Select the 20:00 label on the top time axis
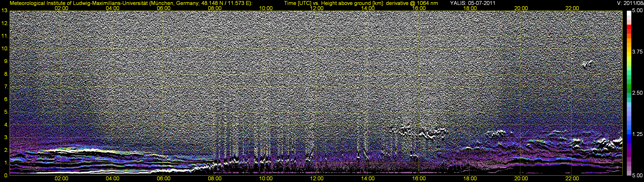This screenshot has height=182, width=644. (x=521, y=8)
